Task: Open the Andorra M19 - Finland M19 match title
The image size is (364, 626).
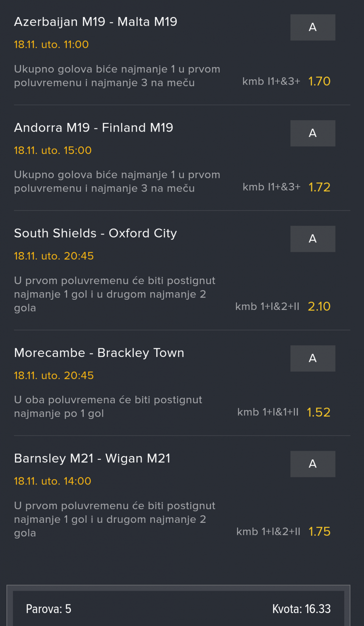Action: tap(94, 128)
